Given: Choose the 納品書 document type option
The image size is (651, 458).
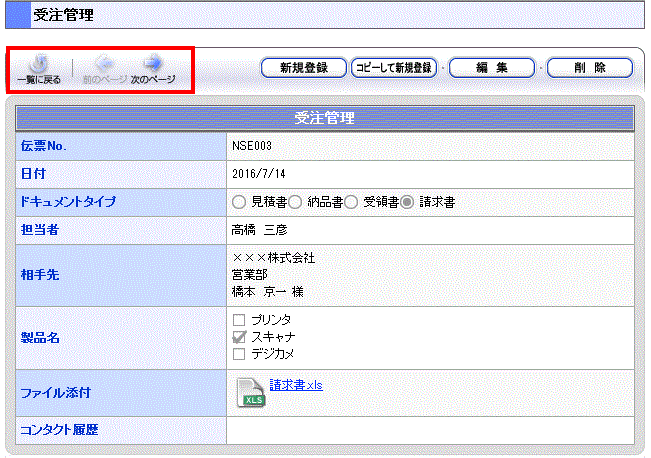Looking at the screenshot, I should point(295,202).
